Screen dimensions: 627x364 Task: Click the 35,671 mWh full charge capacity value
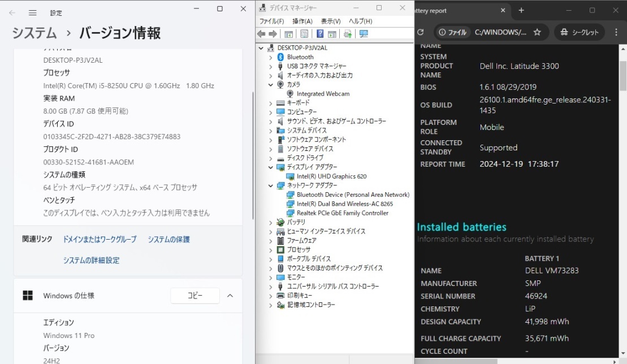(547, 339)
